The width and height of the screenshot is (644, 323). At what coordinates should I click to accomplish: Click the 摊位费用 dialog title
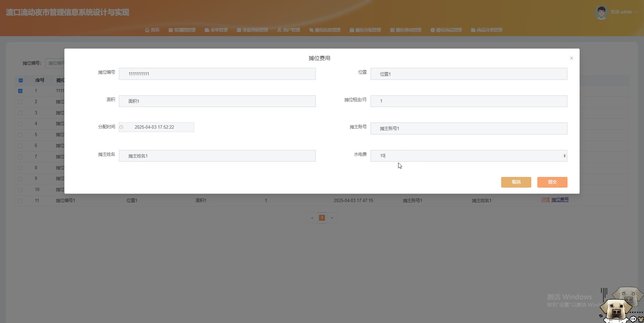pyautogui.click(x=319, y=58)
